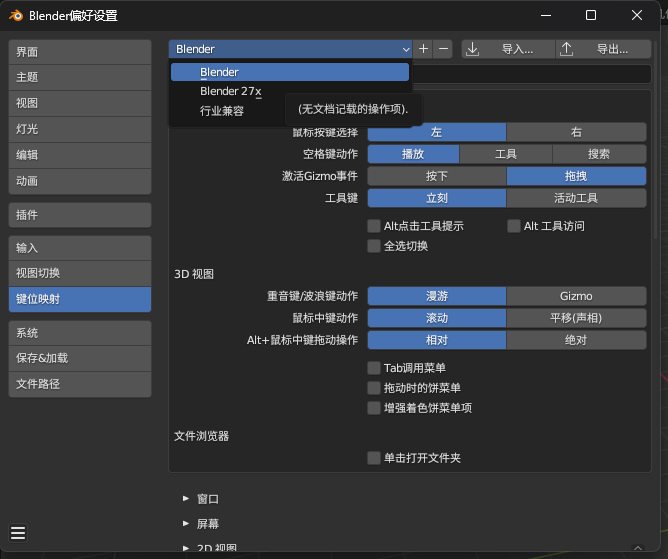This screenshot has width=668, height=559.
Task: Set spacebar action to 搜索
Action: click(599, 154)
